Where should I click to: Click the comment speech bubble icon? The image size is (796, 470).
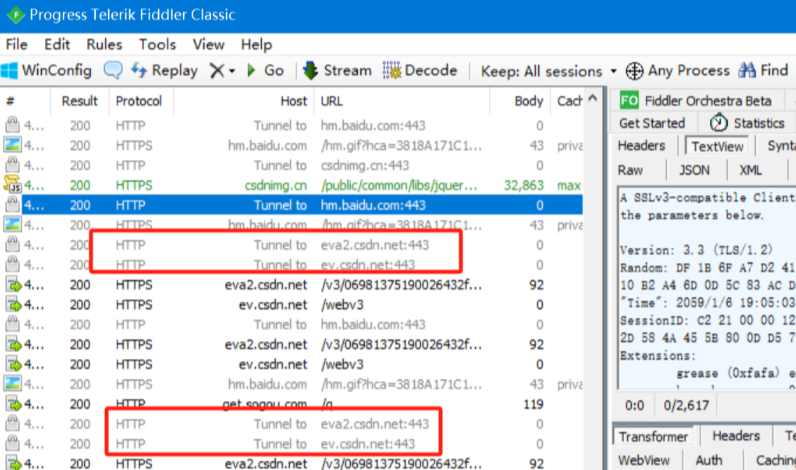pos(113,71)
